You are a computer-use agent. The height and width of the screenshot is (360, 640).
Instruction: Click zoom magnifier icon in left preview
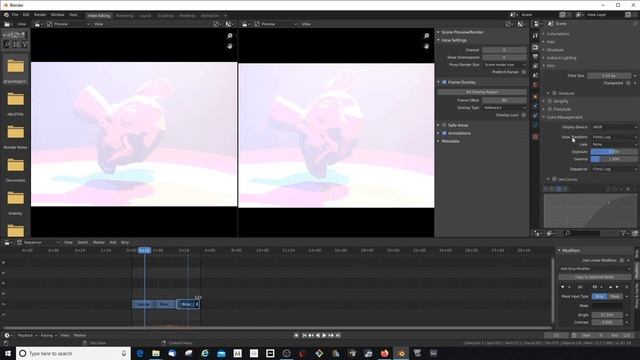pyautogui.click(x=230, y=36)
